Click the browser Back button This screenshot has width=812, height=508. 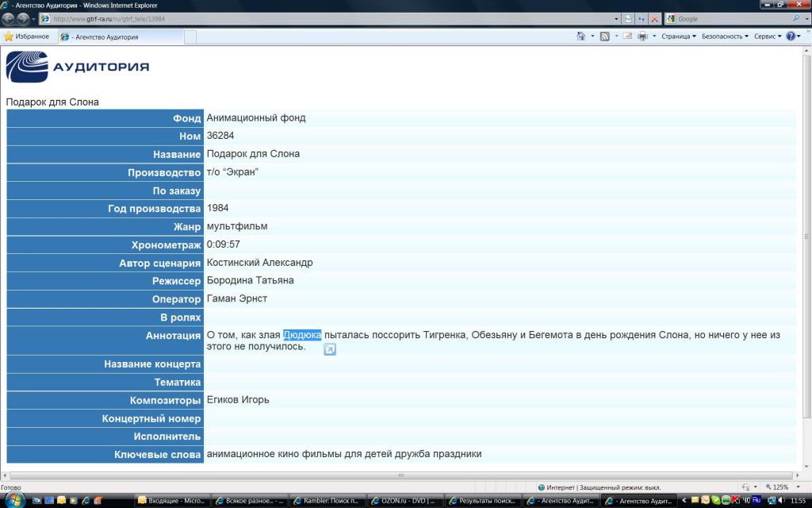click(9, 18)
